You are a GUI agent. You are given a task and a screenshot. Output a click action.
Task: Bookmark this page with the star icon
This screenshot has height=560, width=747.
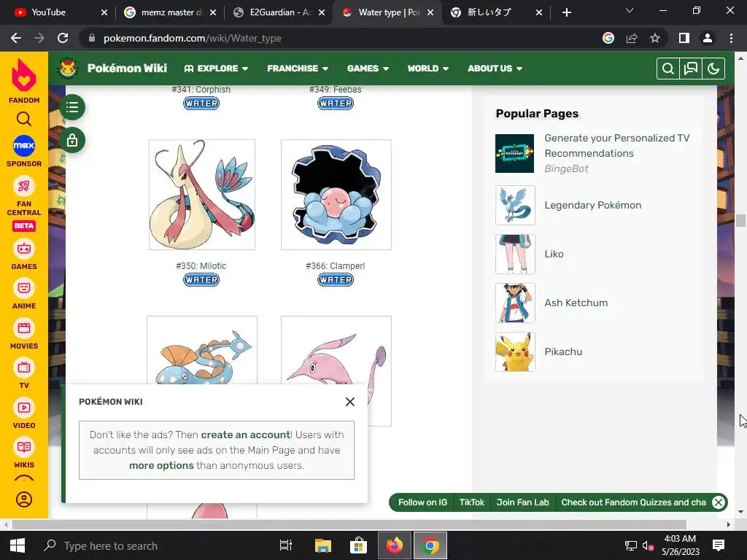coord(655,38)
